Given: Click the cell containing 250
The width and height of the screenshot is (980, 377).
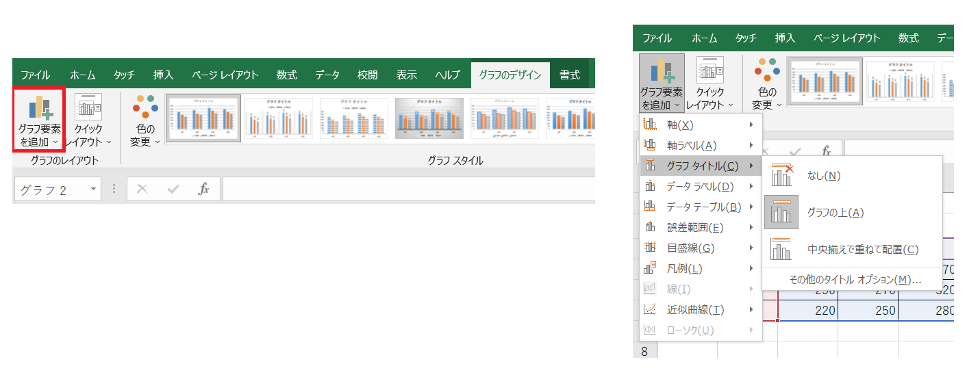Looking at the screenshot, I should pyautogui.click(x=868, y=311).
